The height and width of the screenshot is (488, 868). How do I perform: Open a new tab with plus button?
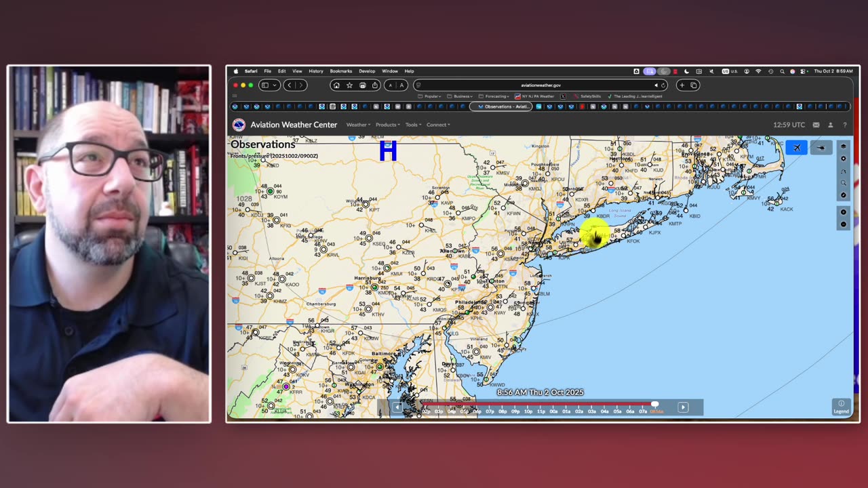click(x=682, y=85)
